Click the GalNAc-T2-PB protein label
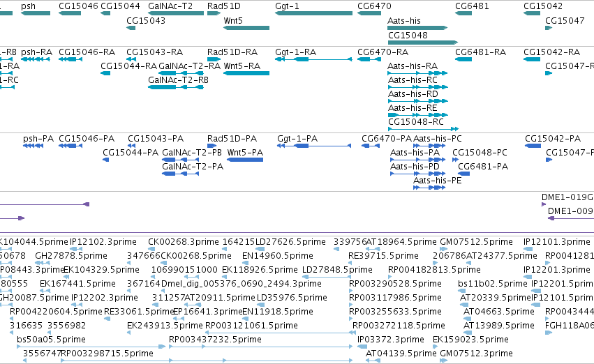Viewport: 594px width, 364px height. (192, 153)
